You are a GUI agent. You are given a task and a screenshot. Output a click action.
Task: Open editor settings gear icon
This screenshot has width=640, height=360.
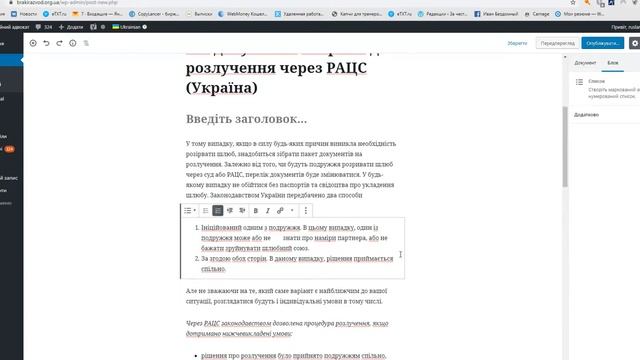click(635, 43)
